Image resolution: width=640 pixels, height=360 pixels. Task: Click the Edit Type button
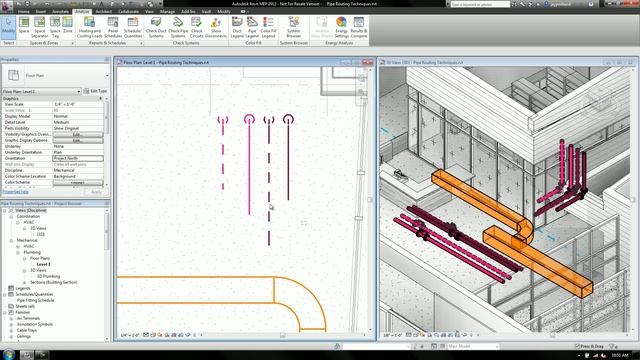pyautogui.click(x=96, y=91)
